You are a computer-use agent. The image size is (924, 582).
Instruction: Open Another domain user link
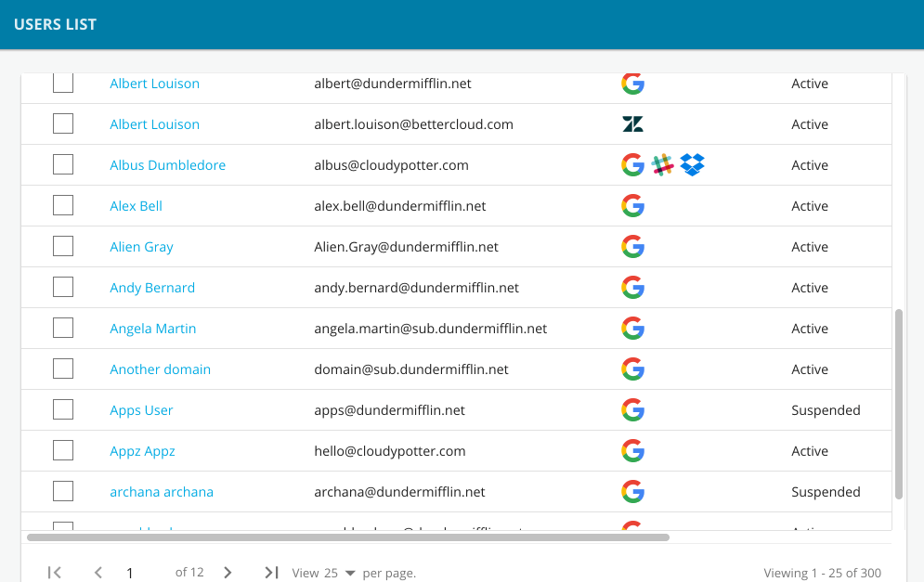coord(160,369)
